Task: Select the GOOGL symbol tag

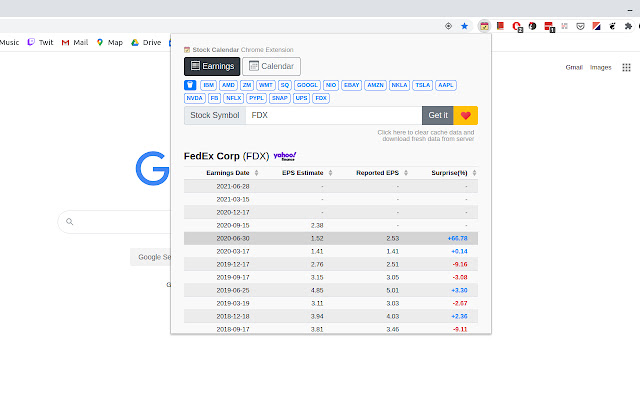Action: point(307,85)
